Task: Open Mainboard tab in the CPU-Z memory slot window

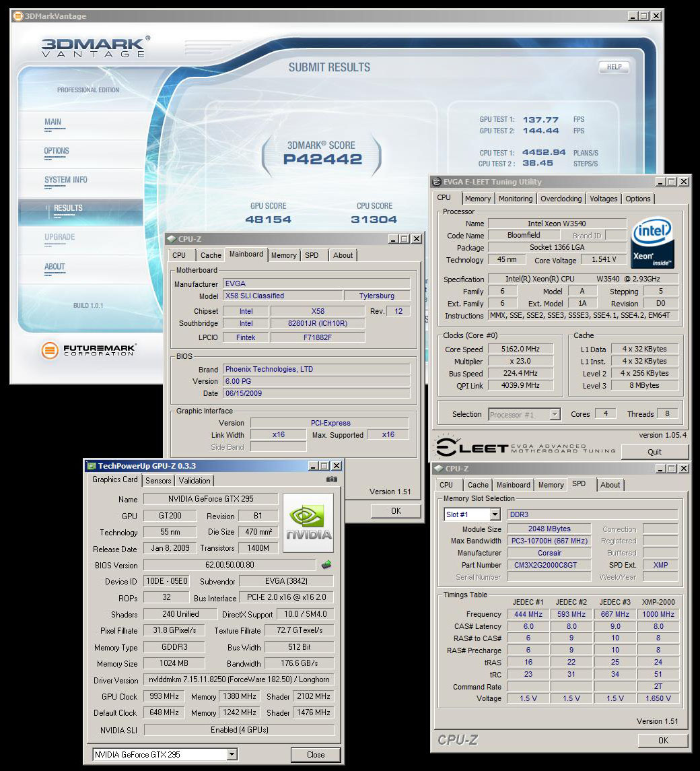Action: pos(514,485)
